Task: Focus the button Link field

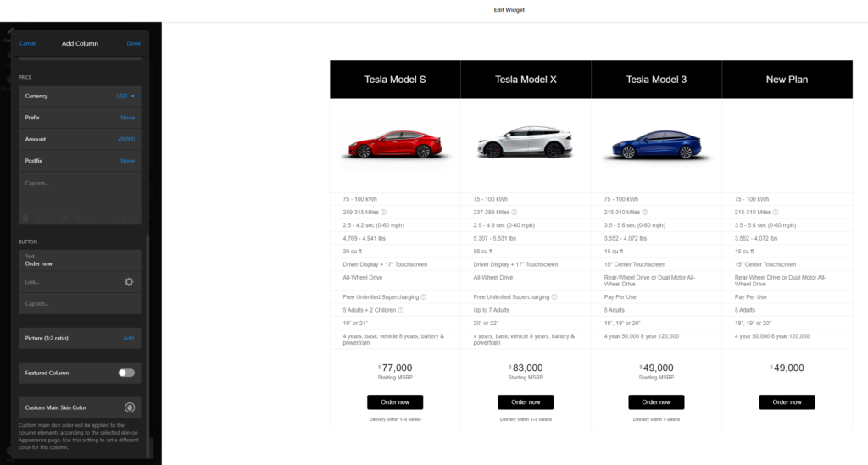Action: [x=70, y=282]
